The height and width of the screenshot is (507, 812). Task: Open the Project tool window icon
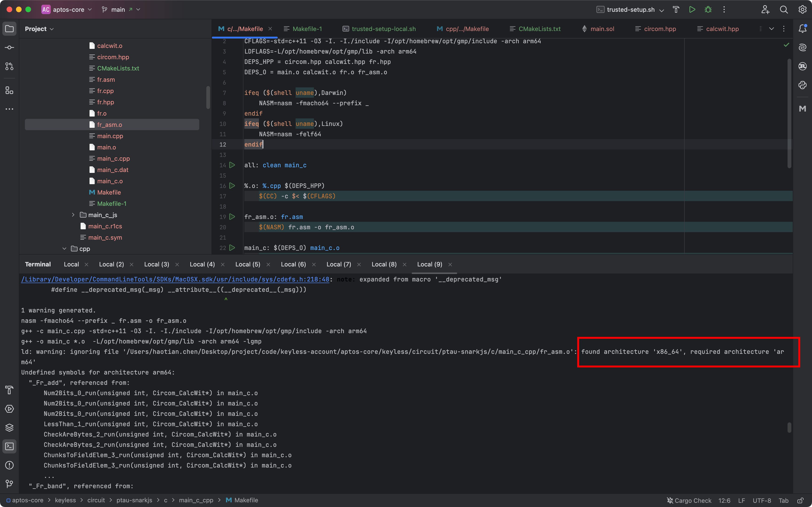point(9,29)
